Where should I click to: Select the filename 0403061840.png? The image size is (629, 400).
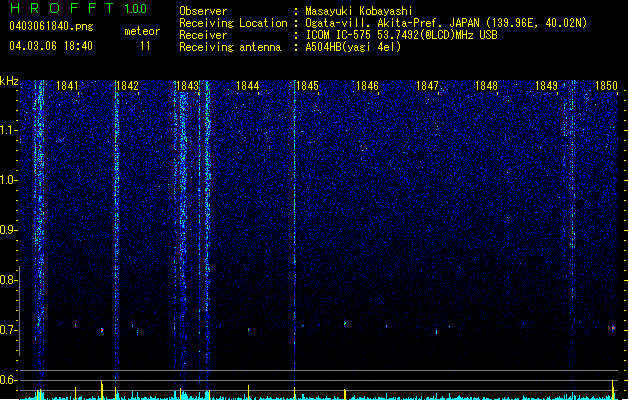[x=51, y=26]
